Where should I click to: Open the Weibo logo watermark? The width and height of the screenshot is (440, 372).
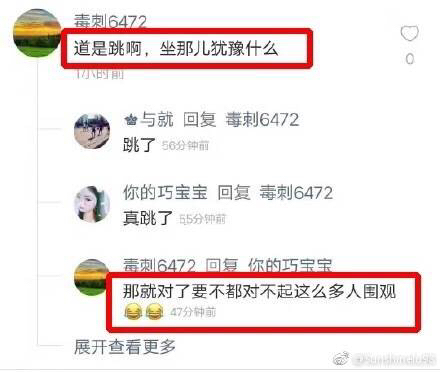[x=341, y=359]
